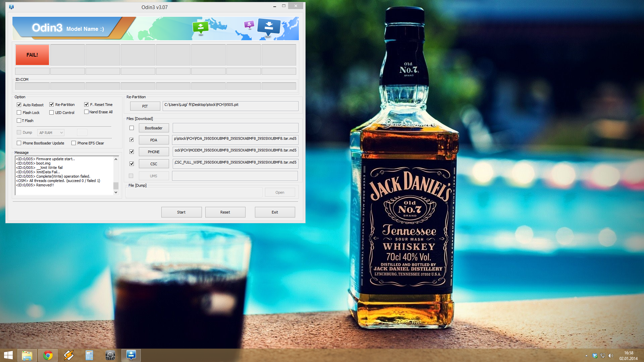Image resolution: width=644 pixels, height=362 pixels.
Task: Show hidden system tray icons
Action: [x=586, y=356]
